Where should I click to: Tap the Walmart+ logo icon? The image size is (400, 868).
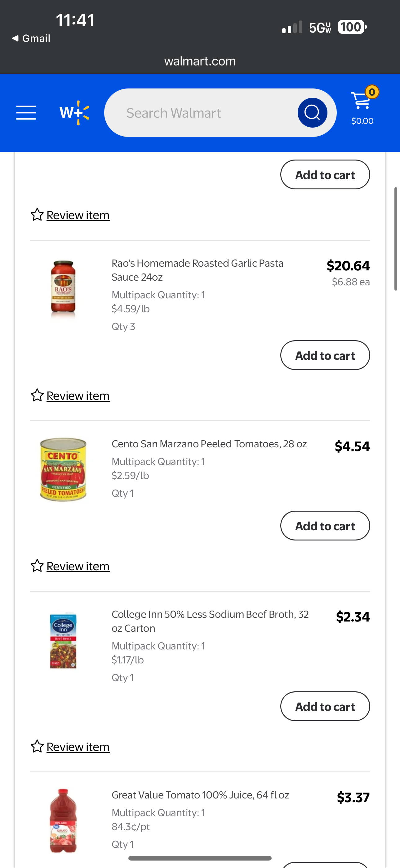click(74, 113)
